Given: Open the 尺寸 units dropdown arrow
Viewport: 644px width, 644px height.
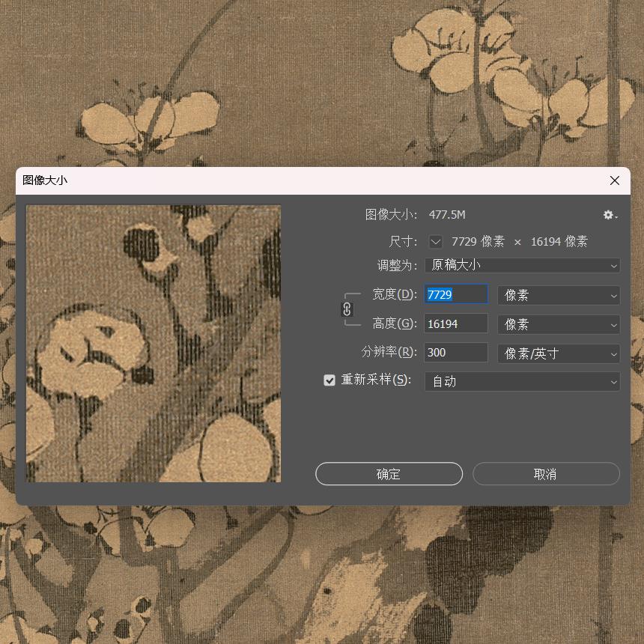Looking at the screenshot, I should [x=435, y=241].
